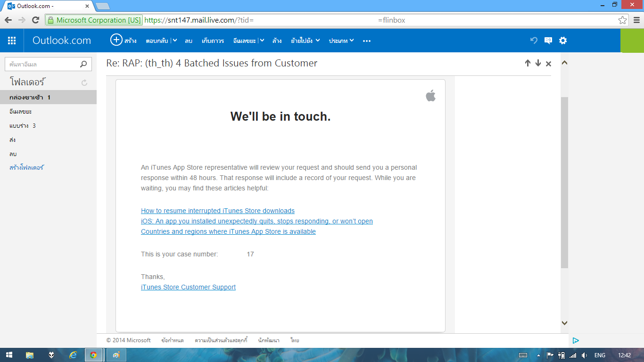
Task: Click the Outlook.com logo
Action: (62, 41)
